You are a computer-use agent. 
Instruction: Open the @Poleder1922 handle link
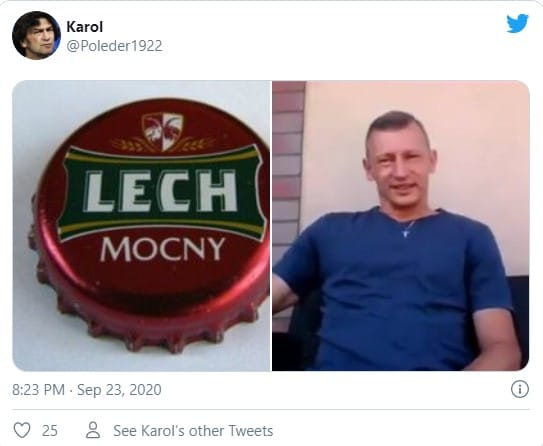[x=114, y=46]
